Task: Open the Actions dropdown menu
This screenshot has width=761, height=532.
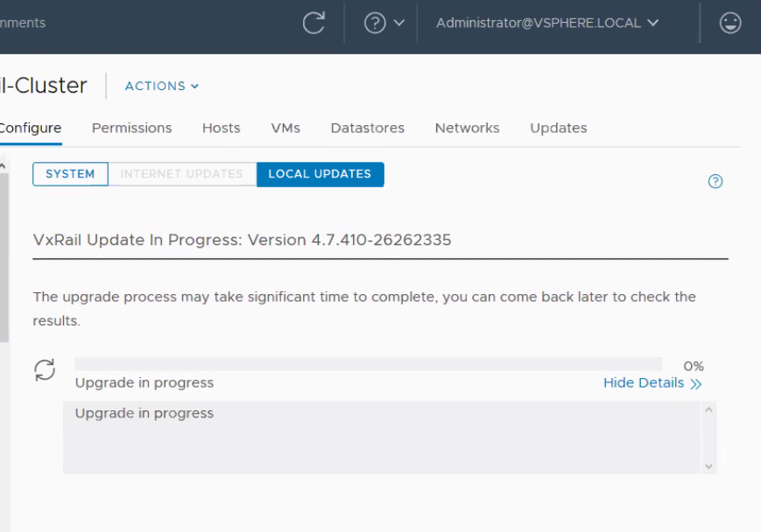Action: point(162,86)
